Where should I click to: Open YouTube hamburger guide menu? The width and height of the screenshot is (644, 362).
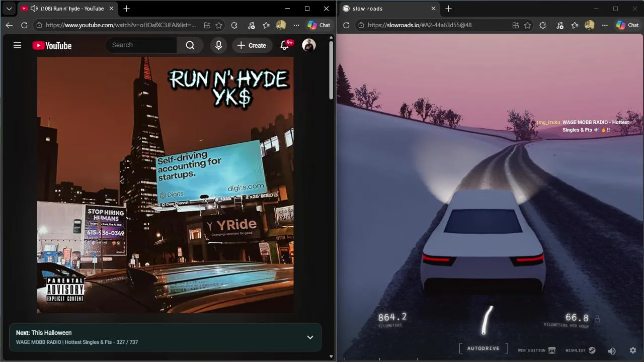pyautogui.click(x=17, y=45)
